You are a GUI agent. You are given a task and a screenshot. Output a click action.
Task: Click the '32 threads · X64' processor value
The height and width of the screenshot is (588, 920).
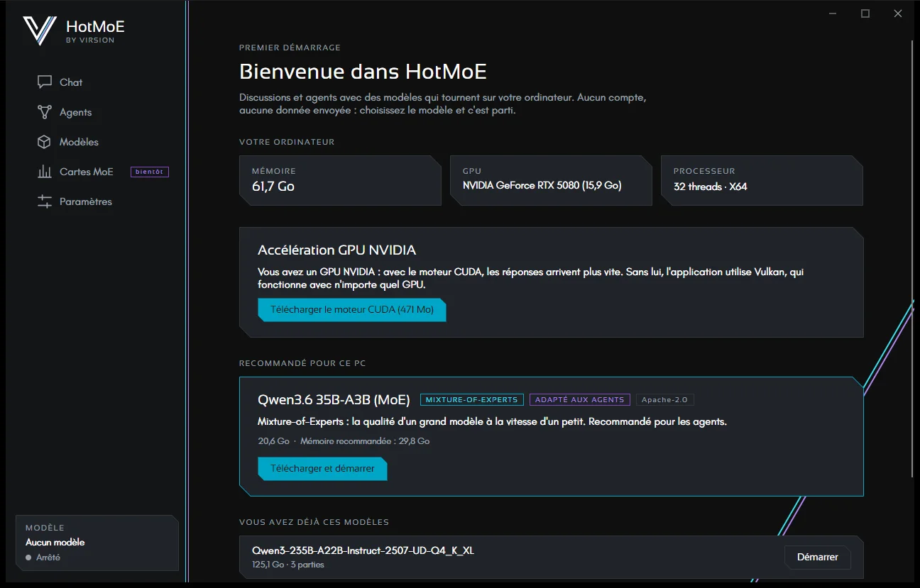point(711,187)
